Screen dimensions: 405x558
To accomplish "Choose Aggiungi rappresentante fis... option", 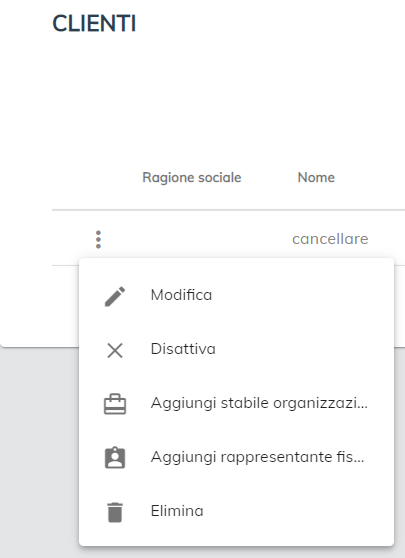I will click(236, 457).
